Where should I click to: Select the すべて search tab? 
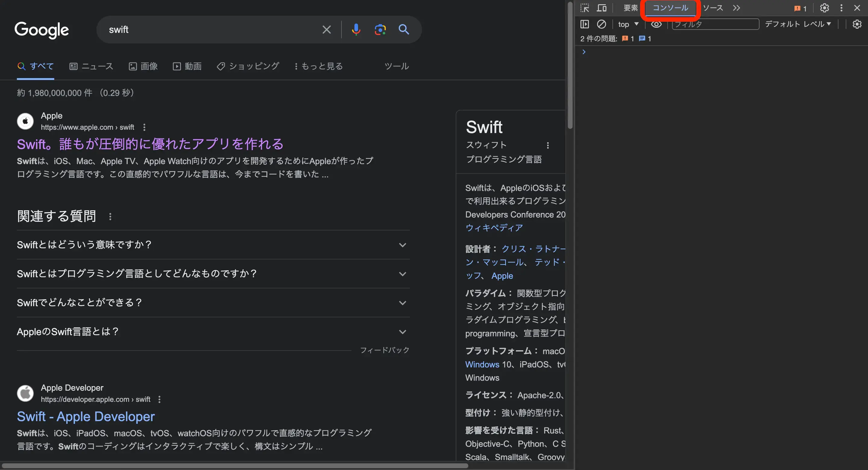(x=35, y=66)
